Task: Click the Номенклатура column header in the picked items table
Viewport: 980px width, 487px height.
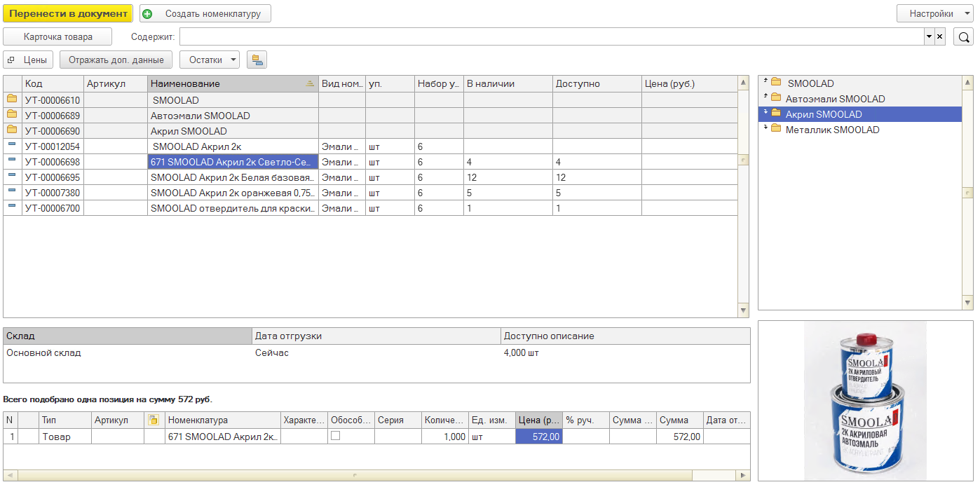Action: point(223,420)
